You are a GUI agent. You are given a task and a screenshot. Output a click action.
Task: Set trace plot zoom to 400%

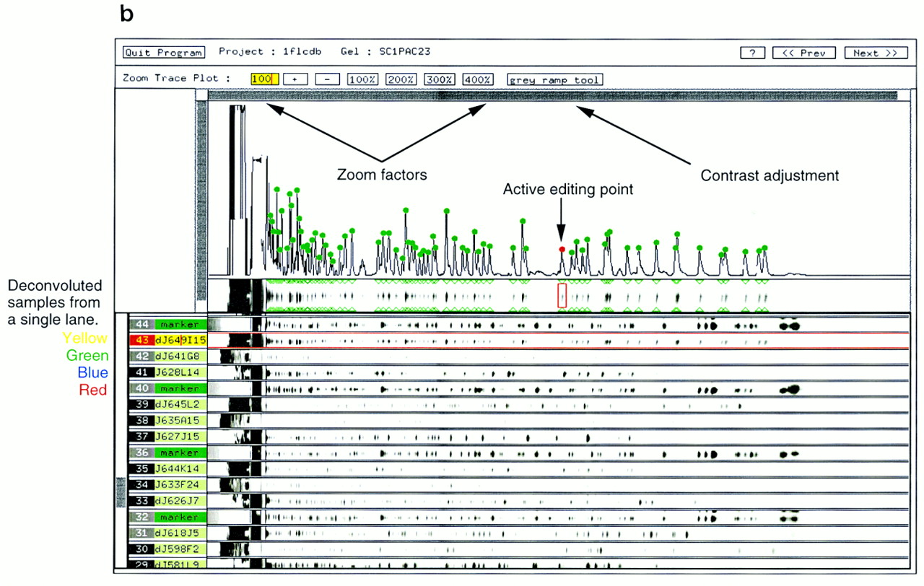click(x=478, y=79)
